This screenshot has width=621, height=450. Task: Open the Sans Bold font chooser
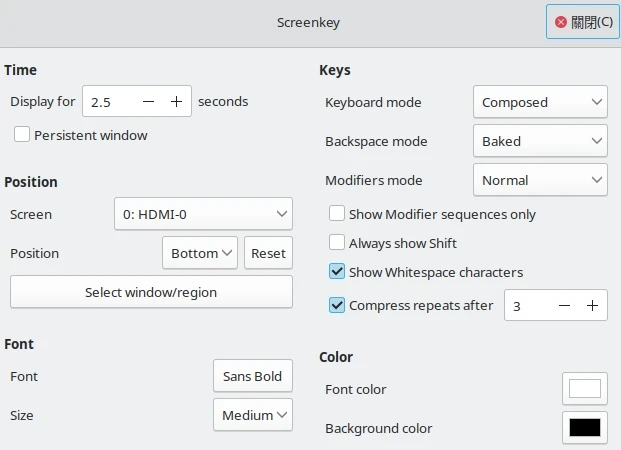[x=253, y=377]
